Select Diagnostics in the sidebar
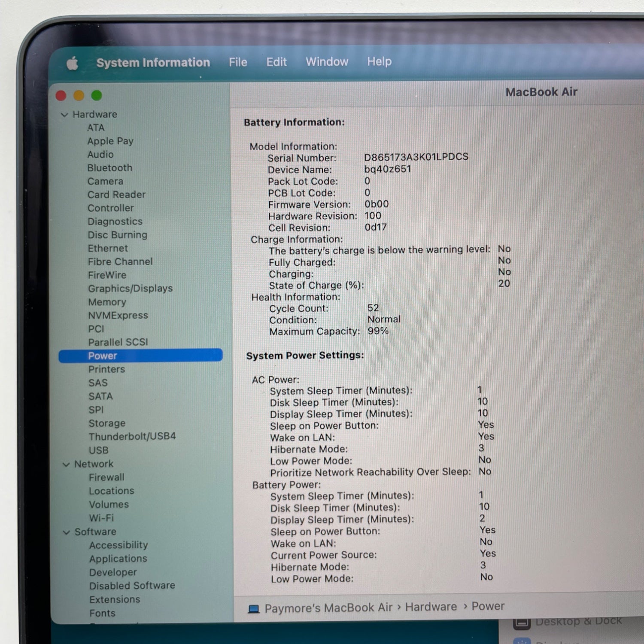 click(x=115, y=222)
